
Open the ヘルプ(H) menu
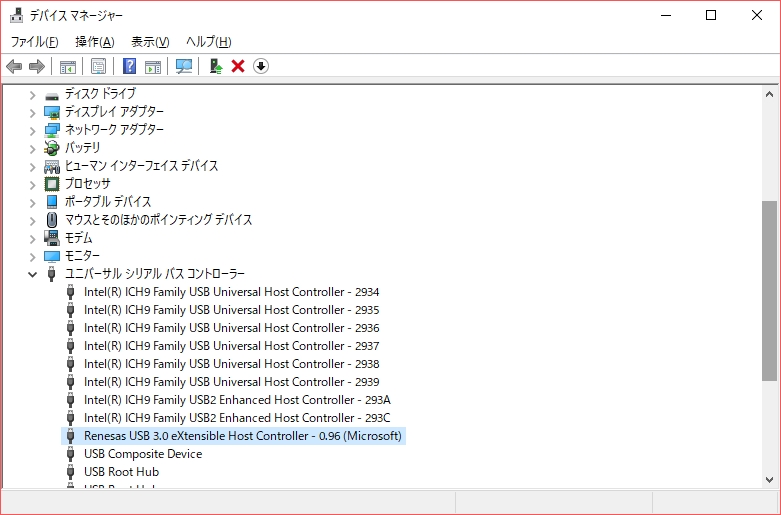pos(209,42)
